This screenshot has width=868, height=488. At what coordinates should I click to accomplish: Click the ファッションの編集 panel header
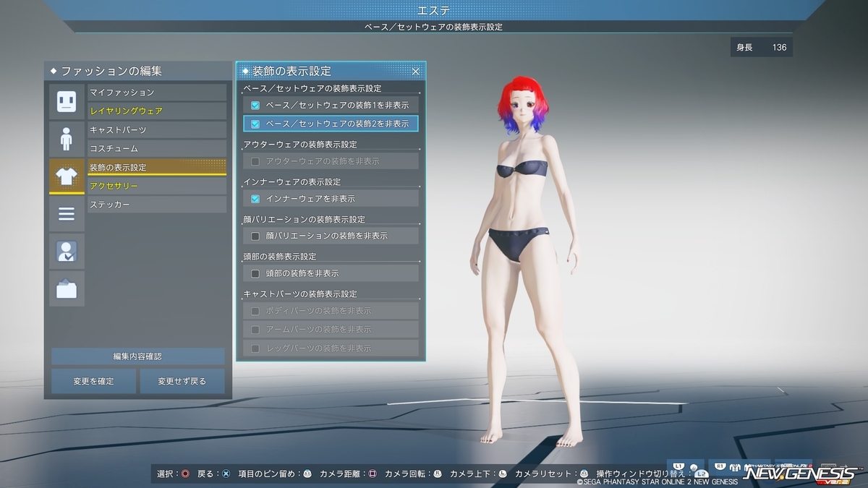pos(137,71)
